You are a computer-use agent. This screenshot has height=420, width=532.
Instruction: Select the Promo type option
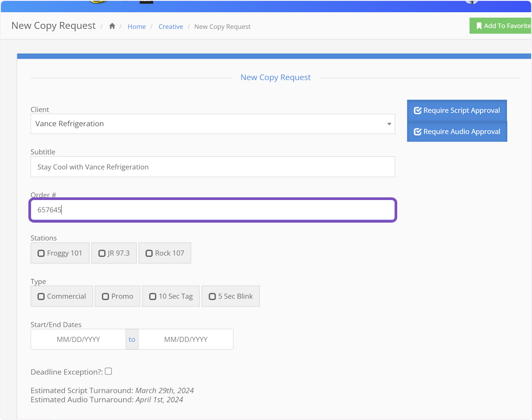[117, 296]
